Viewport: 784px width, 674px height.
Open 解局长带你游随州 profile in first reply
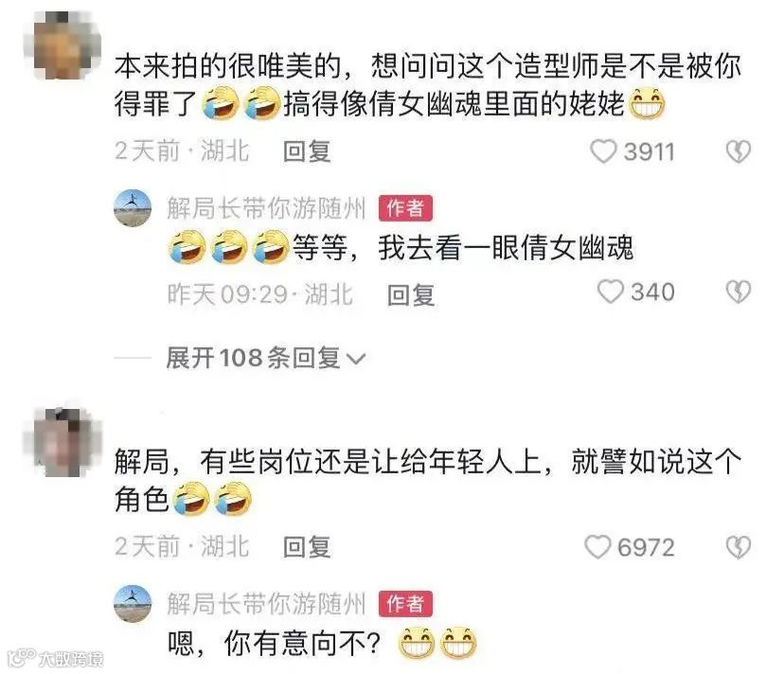(x=266, y=208)
